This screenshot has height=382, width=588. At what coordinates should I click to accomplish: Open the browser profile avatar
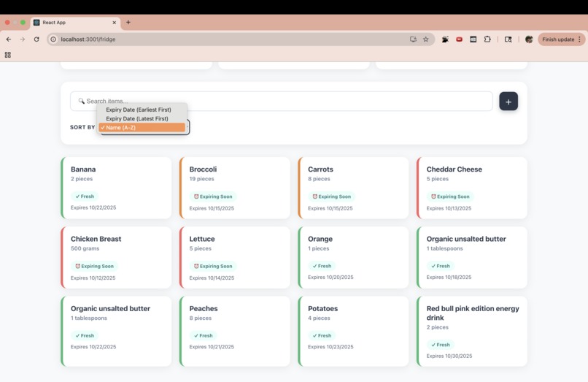[529, 39]
